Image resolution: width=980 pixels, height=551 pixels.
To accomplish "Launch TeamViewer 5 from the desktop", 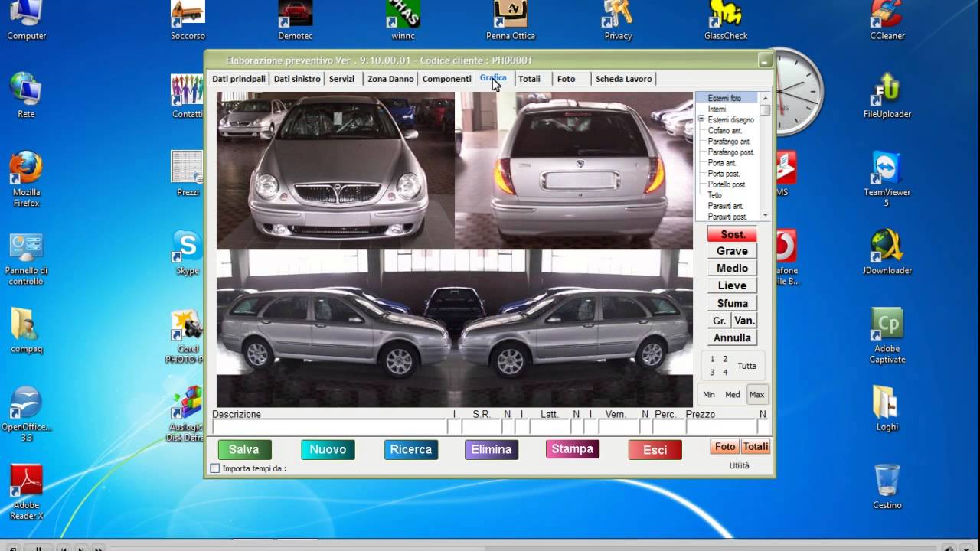I will (x=887, y=179).
